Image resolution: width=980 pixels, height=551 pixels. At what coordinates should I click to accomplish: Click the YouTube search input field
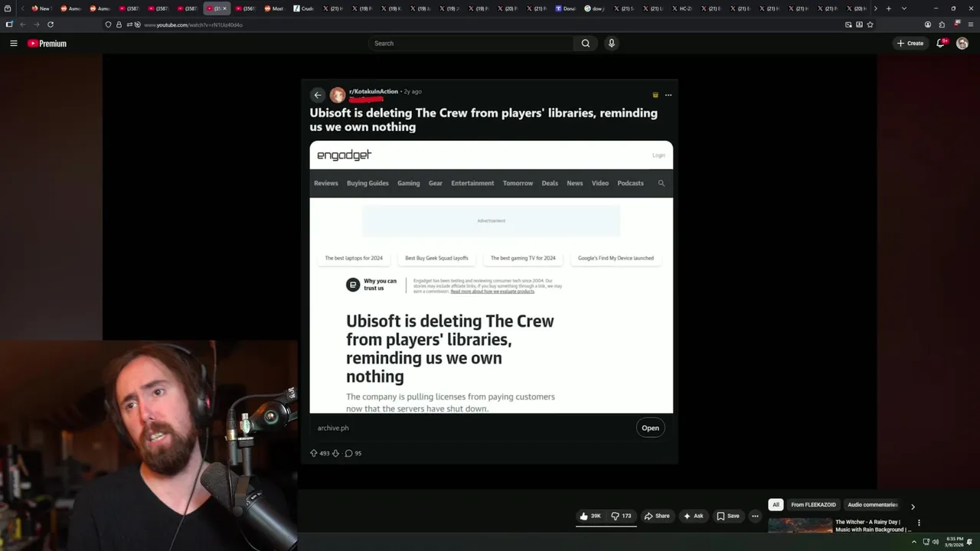tap(471, 44)
